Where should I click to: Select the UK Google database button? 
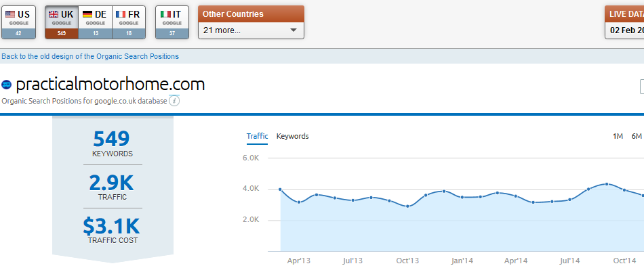[61, 22]
